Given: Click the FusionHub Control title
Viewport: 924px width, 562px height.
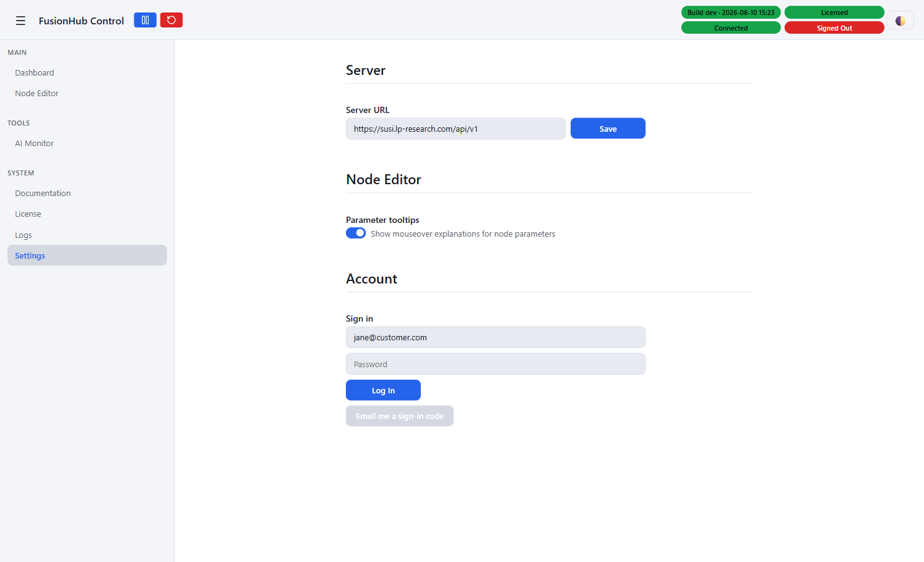Looking at the screenshot, I should click(x=81, y=21).
